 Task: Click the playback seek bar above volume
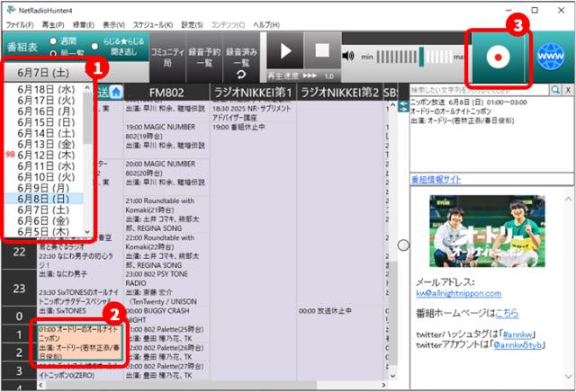(x=406, y=38)
